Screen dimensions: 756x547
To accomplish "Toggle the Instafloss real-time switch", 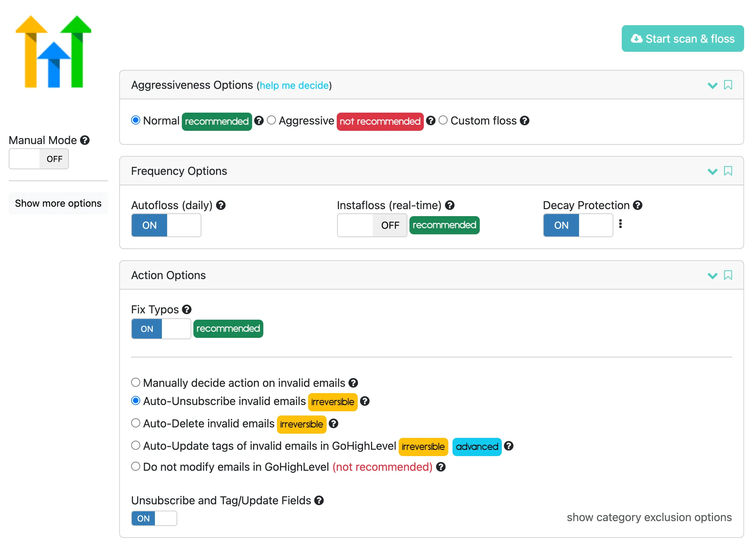I will click(372, 225).
